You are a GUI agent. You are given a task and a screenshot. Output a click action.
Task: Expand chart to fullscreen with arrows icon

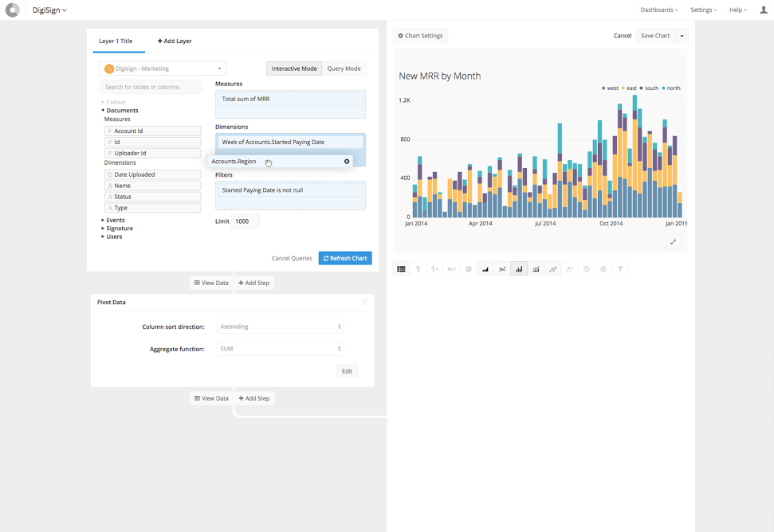tap(674, 241)
